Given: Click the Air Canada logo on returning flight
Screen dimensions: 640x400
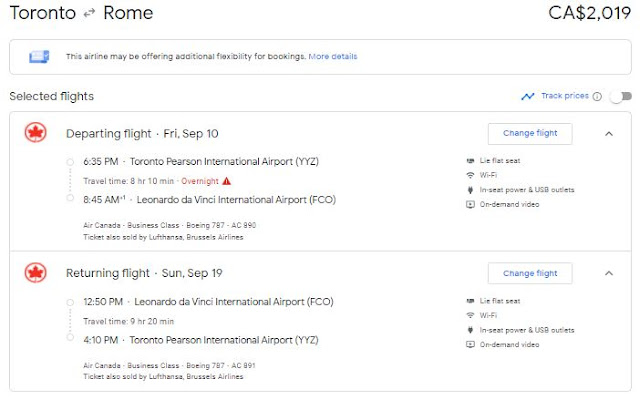Looking at the screenshot, I should tap(36, 273).
